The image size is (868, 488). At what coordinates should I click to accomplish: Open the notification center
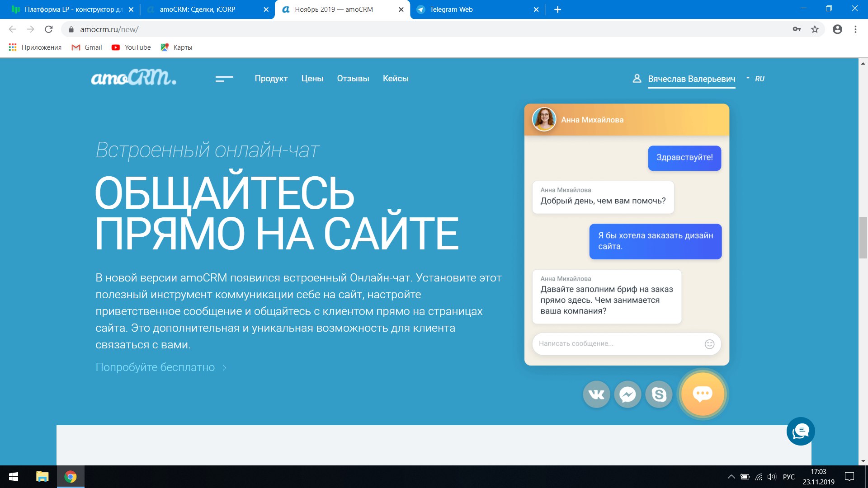[x=849, y=477]
